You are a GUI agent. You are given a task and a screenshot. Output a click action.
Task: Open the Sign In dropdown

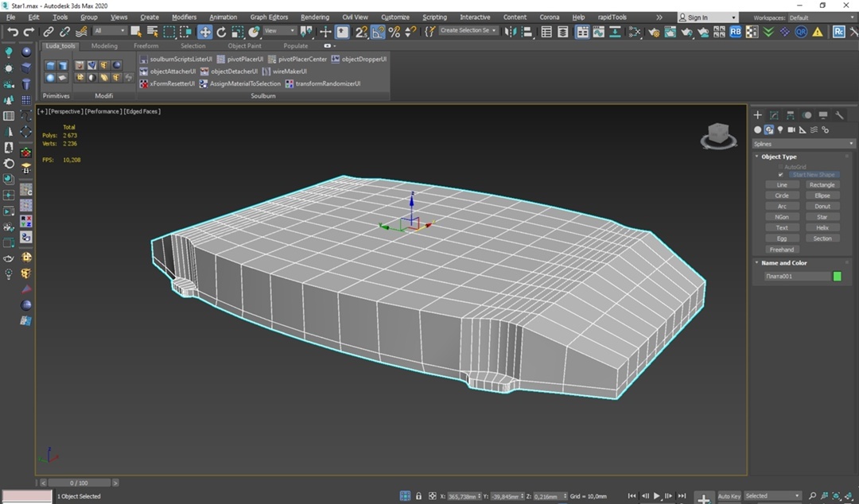point(707,17)
